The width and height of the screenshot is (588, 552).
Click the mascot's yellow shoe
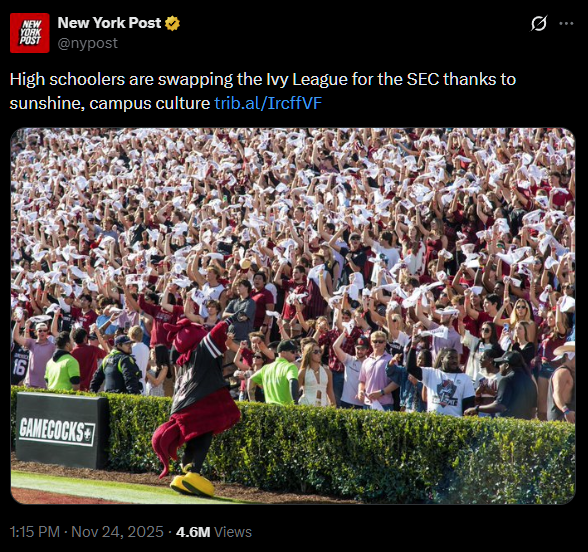pyautogui.click(x=194, y=483)
